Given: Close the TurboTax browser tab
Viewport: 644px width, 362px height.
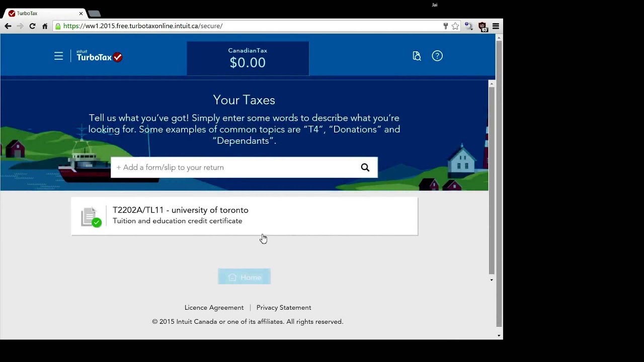Looking at the screenshot, I should (80, 14).
